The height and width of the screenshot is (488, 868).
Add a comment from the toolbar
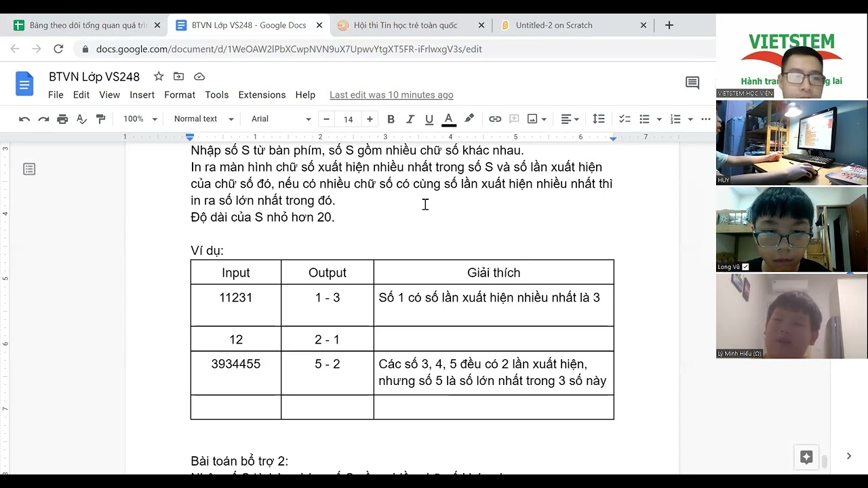point(514,119)
